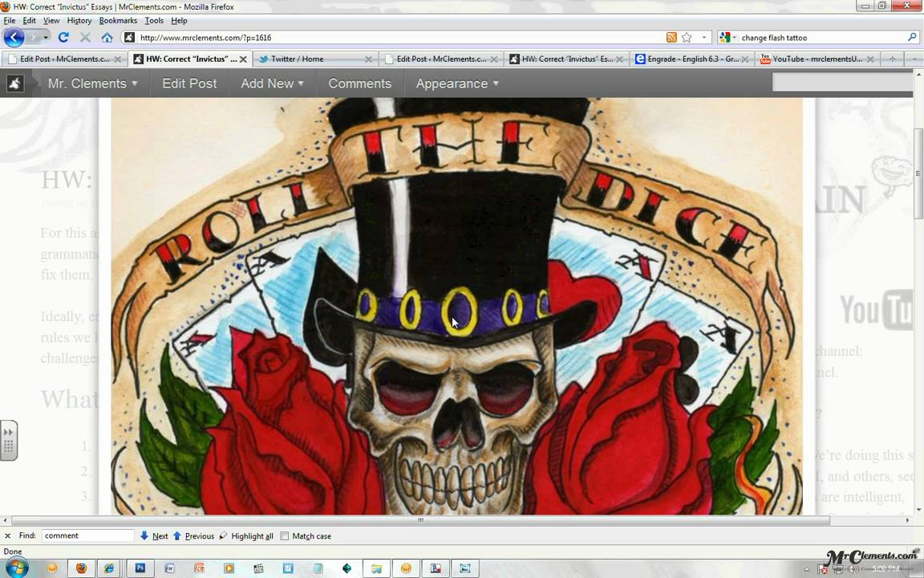Viewport: 924px width, 578px height.
Task: Click the Edit Post link
Action: pos(189,83)
